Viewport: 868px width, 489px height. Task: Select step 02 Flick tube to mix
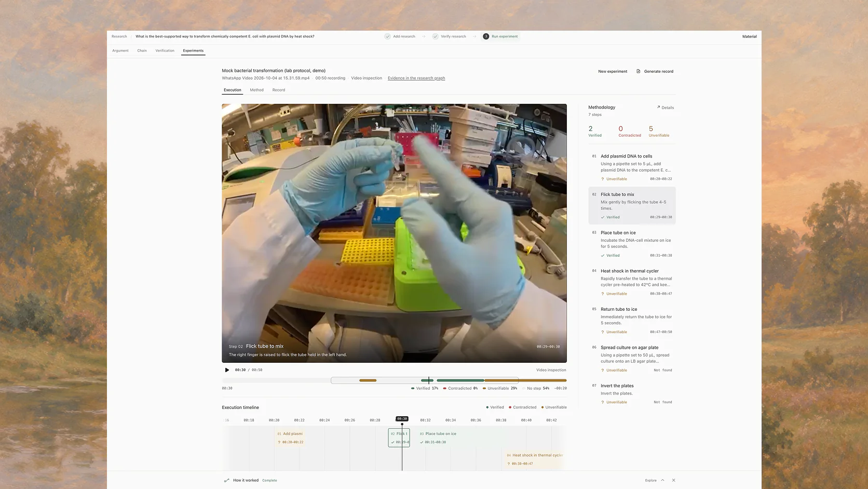(632, 206)
